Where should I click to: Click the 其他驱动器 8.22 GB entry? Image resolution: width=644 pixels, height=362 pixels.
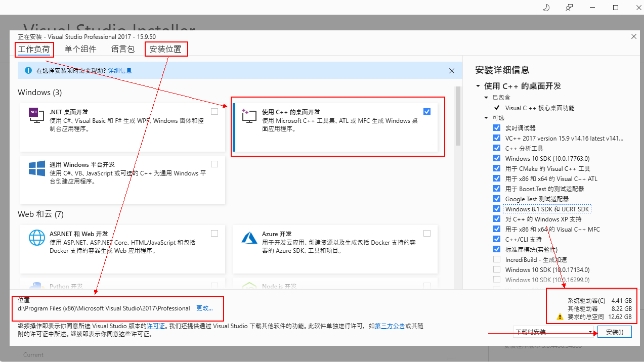click(x=599, y=308)
